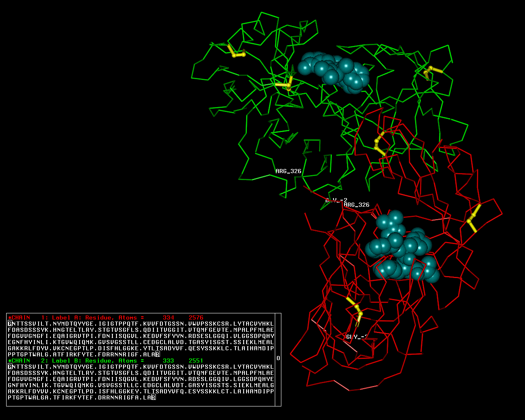Pick yellow disulfide bond above lower GLY_-2 label
The height and width of the screenshot is (420, 525).
[355, 308]
